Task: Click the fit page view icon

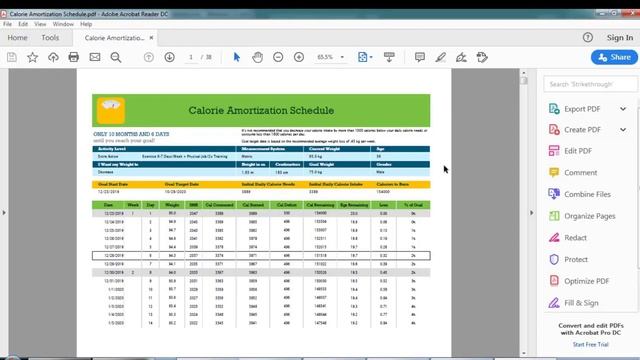Action: [362, 57]
